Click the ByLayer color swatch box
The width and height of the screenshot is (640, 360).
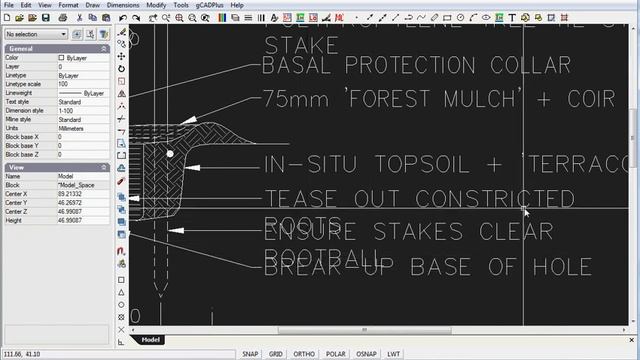(x=61, y=58)
